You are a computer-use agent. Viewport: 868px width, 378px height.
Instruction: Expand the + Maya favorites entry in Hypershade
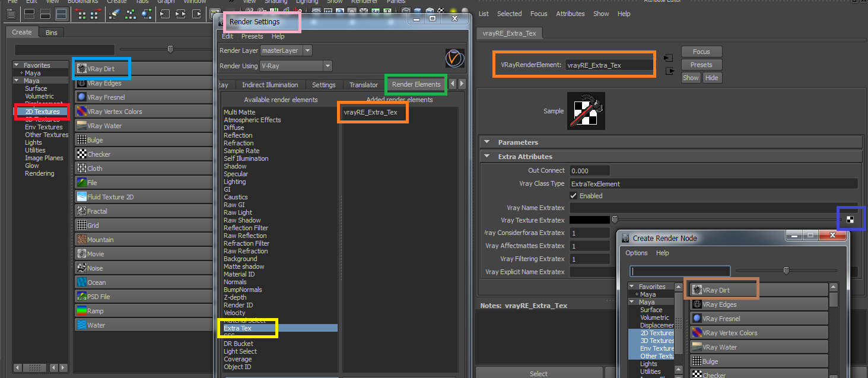[x=22, y=73]
